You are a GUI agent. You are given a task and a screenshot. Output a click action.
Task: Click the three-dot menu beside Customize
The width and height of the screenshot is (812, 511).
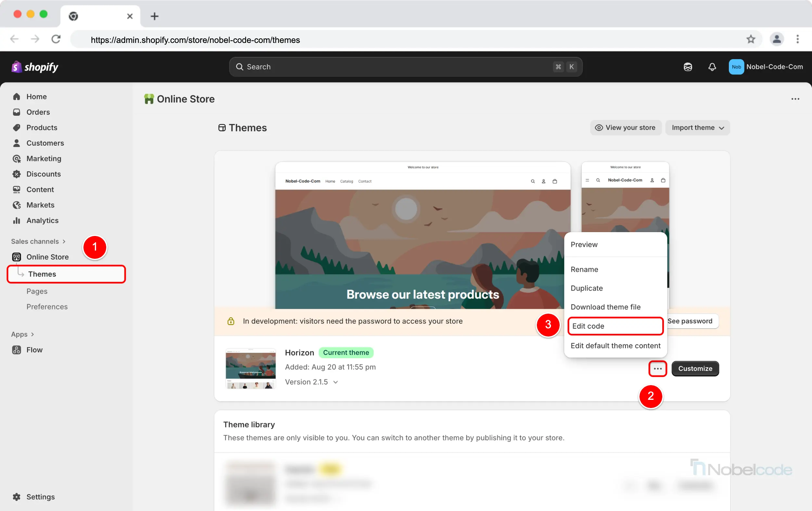pyautogui.click(x=657, y=369)
